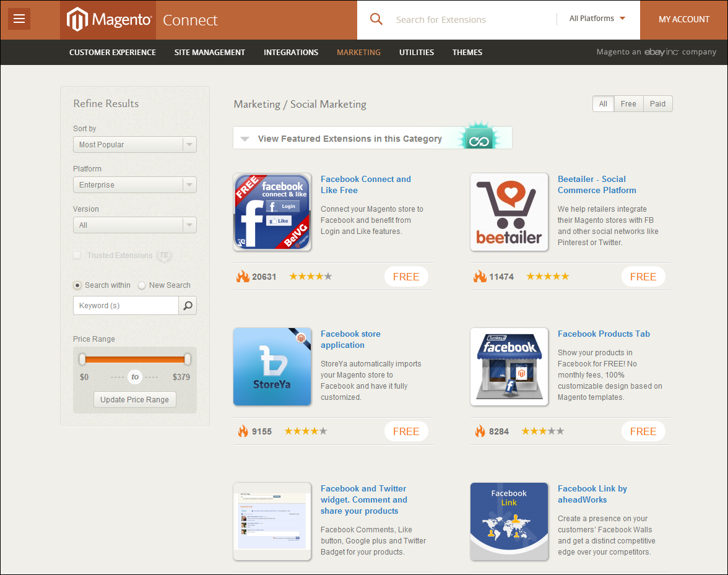The width and height of the screenshot is (728, 575).
Task: Select the New Search radio button
Action: tap(142, 285)
